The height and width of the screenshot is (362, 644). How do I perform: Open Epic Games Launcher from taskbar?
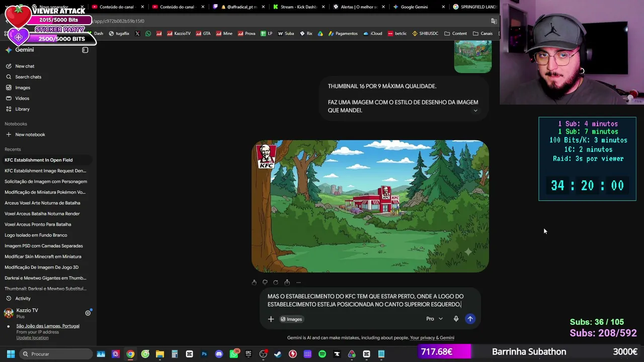click(x=249, y=354)
